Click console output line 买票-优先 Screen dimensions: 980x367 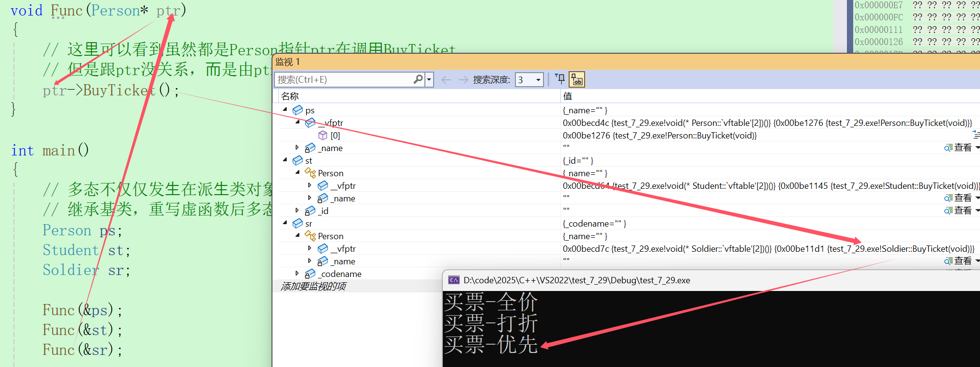[491, 345]
